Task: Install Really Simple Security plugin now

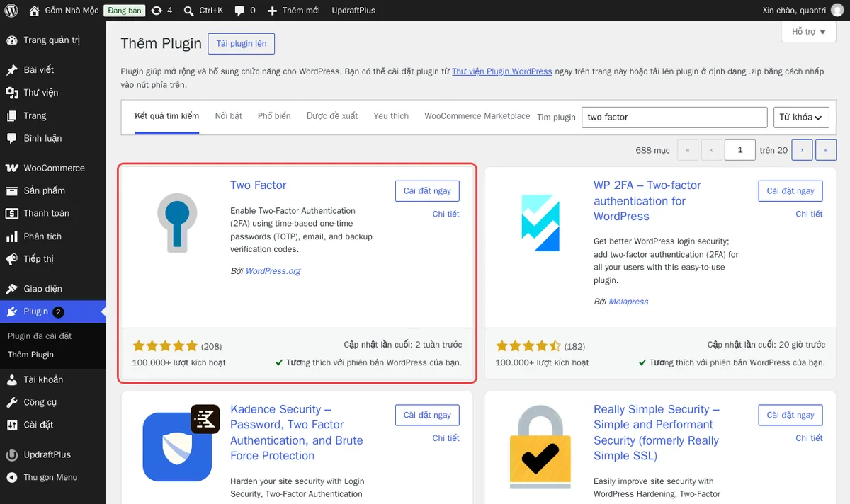Action: click(790, 416)
